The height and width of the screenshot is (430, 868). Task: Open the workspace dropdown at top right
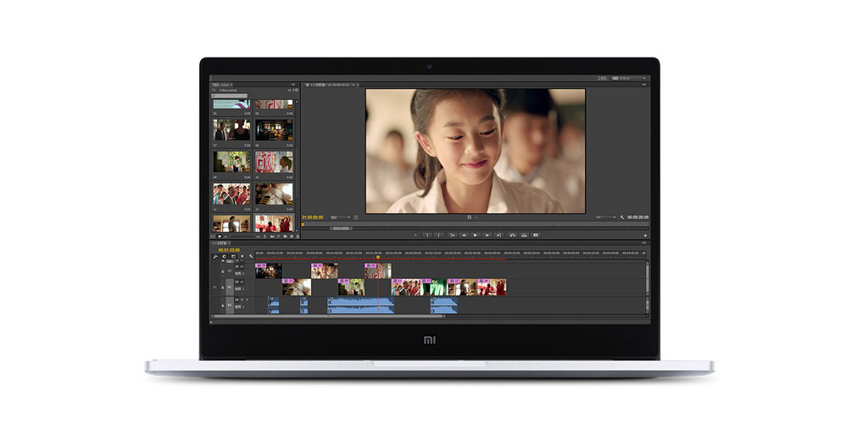point(628,78)
